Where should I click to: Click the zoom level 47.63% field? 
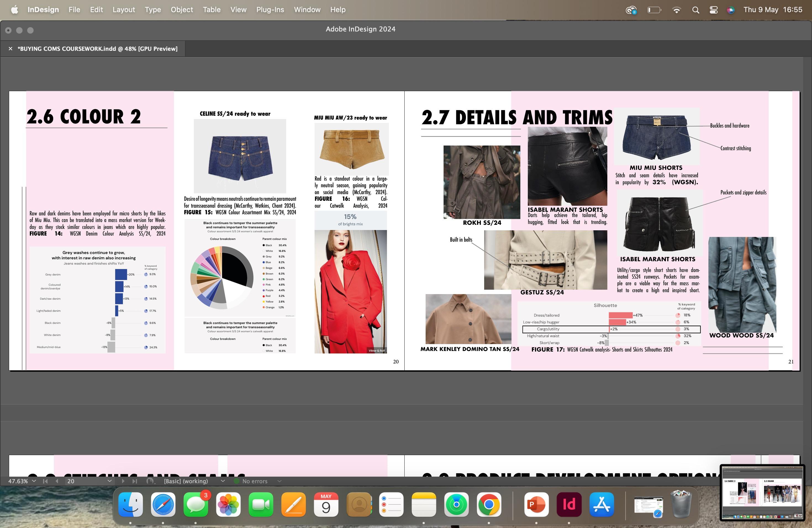(18, 481)
